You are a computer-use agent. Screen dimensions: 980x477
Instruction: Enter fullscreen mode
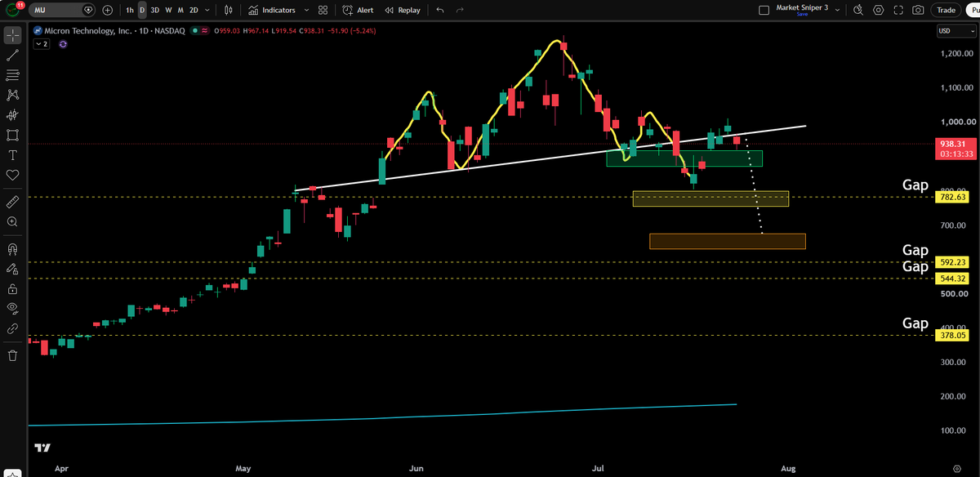click(898, 11)
